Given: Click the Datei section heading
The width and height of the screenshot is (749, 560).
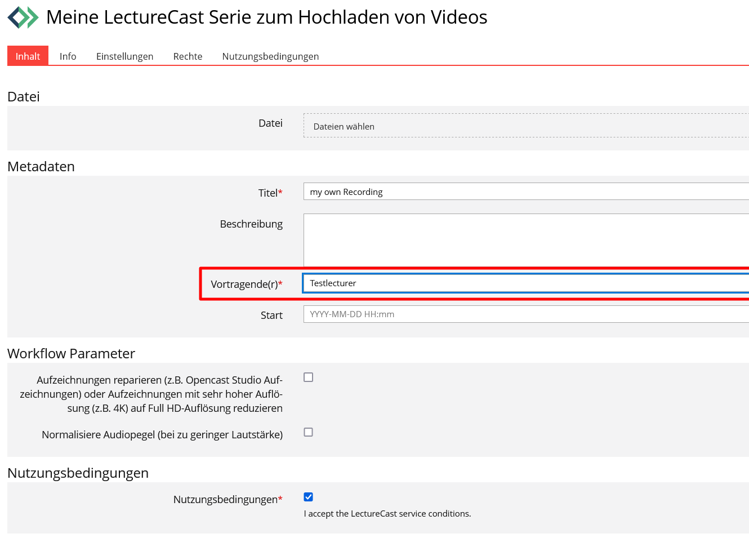Looking at the screenshot, I should (23, 96).
